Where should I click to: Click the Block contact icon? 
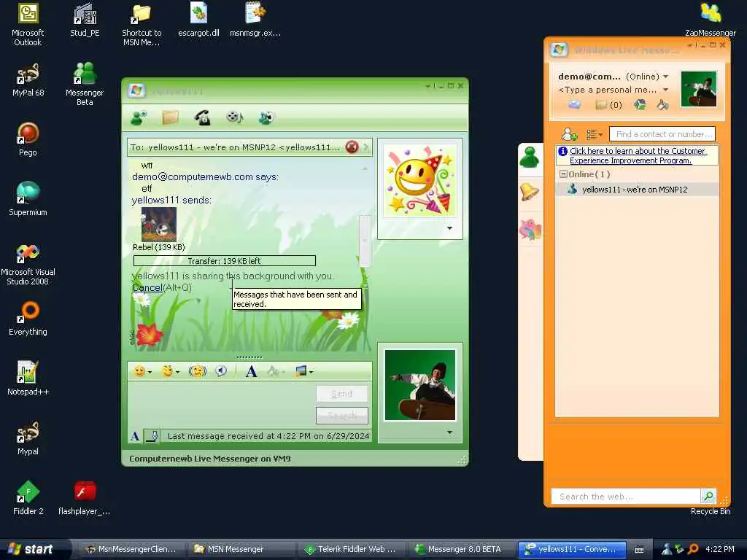[352, 147]
